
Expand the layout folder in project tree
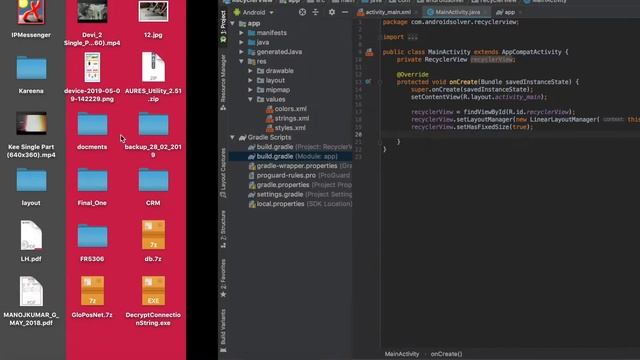click(250, 80)
